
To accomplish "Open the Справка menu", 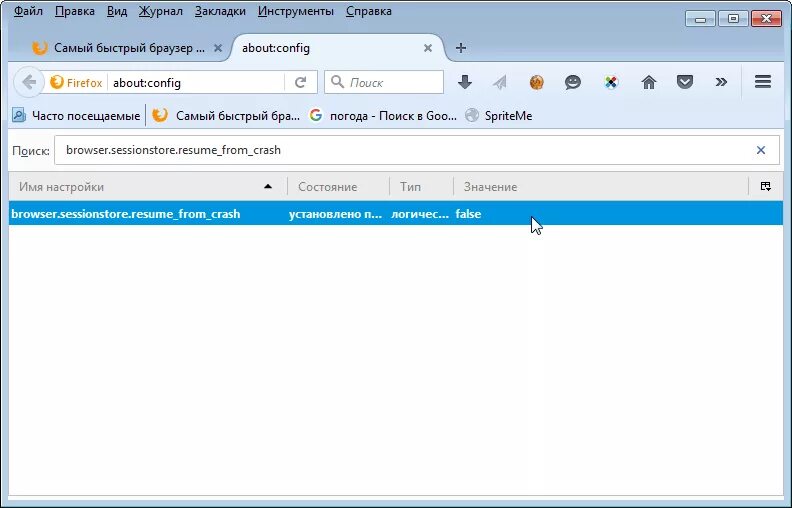I will click(369, 11).
